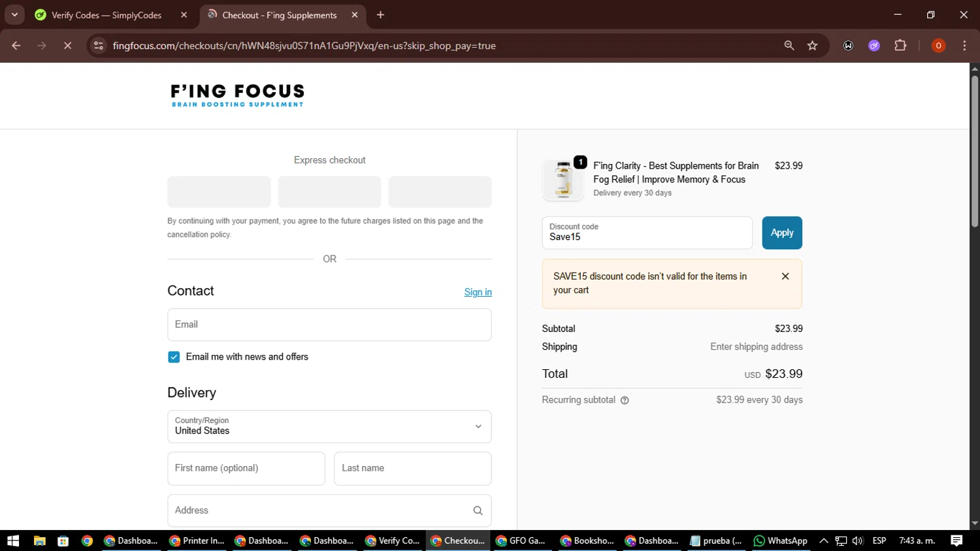Open Chrome three-dot menu
Image resolution: width=980 pixels, height=551 pixels.
click(x=964, y=46)
